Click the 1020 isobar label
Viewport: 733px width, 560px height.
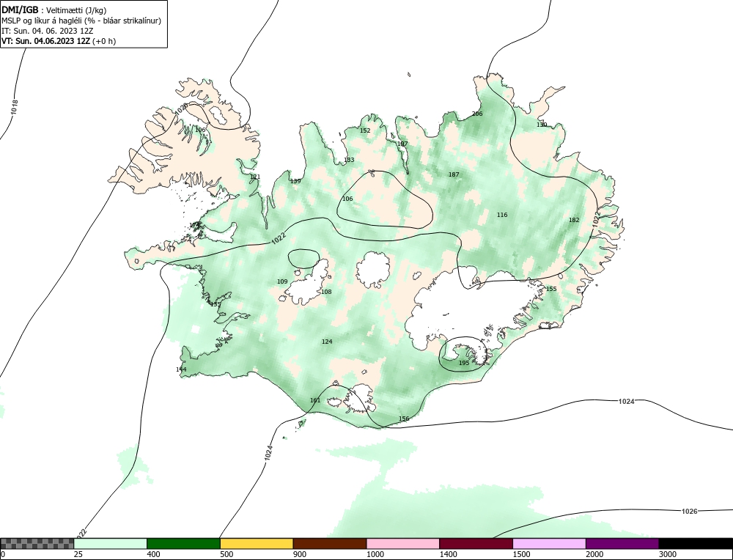(x=181, y=109)
